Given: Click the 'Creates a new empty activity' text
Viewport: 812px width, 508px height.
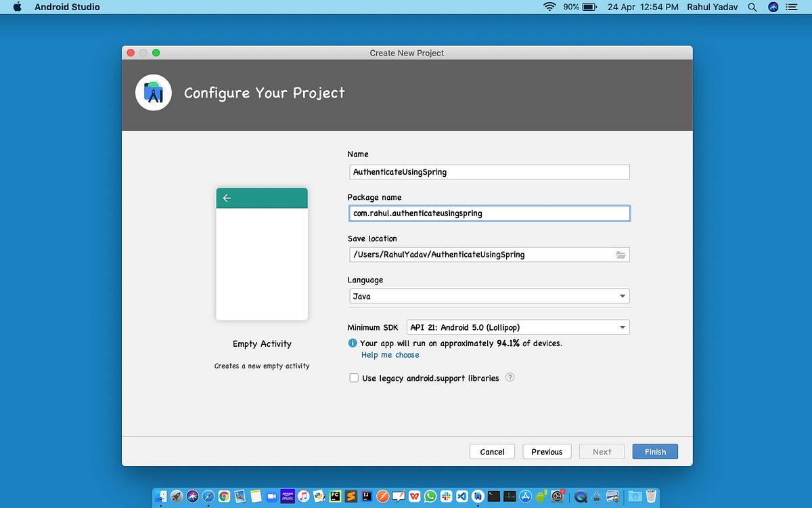Looking at the screenshot, I should tap(262, 366).
